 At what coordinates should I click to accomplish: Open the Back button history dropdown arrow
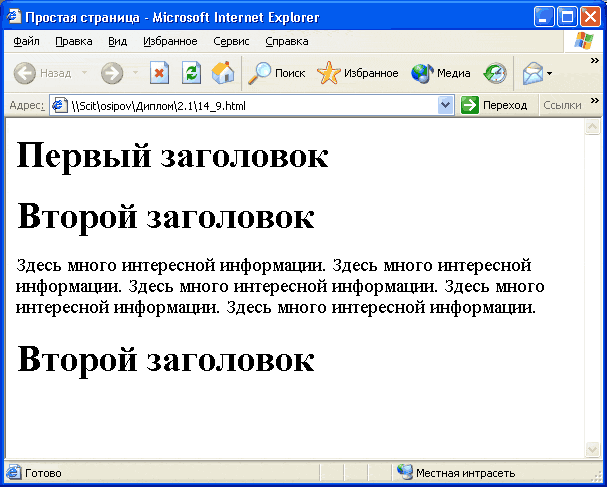click(x=84, y=73)
